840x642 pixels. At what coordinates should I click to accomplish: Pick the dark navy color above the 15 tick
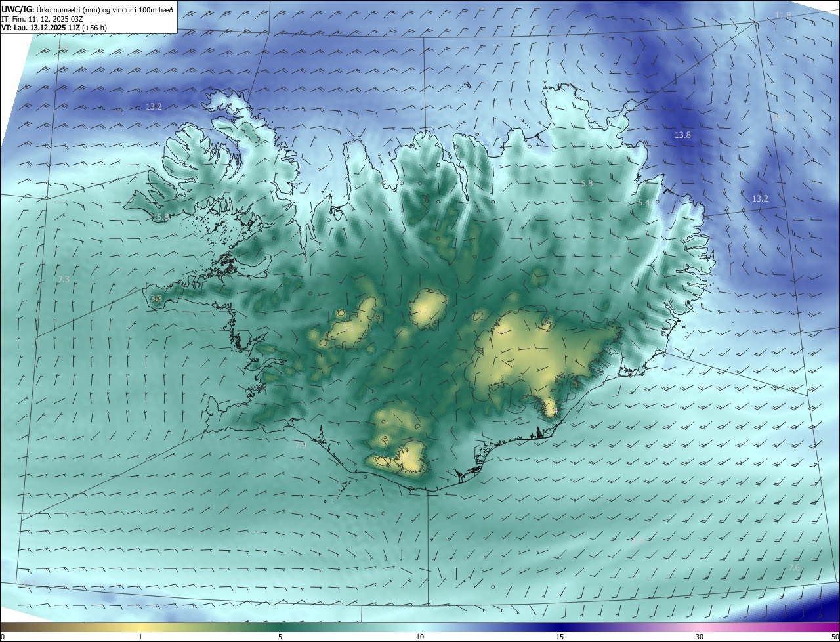(560, 628)
